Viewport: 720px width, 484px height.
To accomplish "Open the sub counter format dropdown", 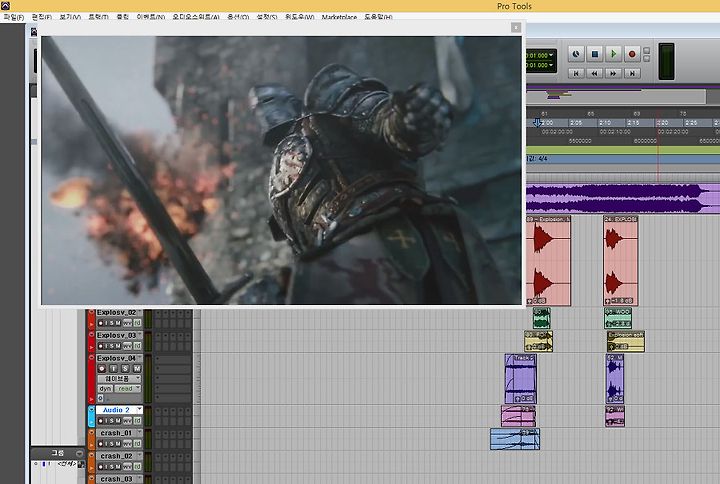I will coord(551,65).
